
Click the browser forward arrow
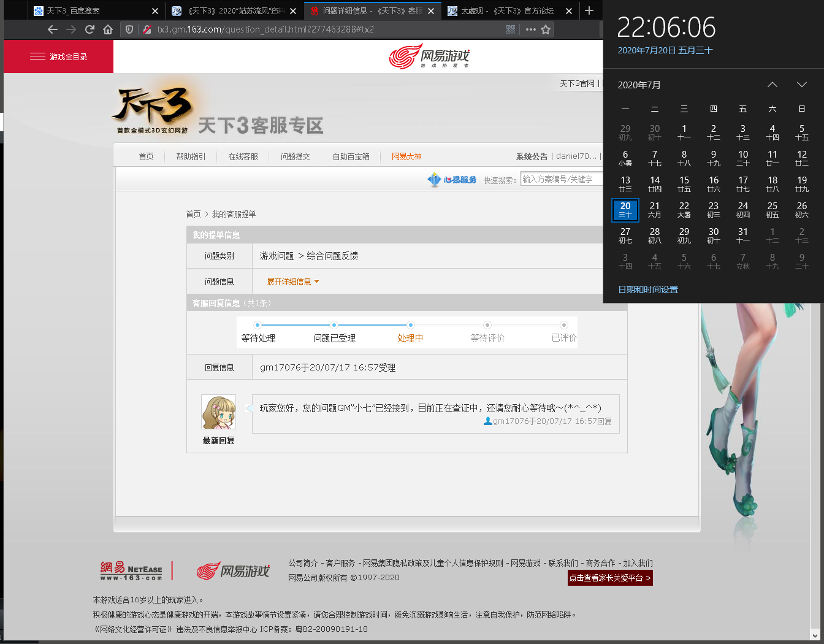coord(71,29)
